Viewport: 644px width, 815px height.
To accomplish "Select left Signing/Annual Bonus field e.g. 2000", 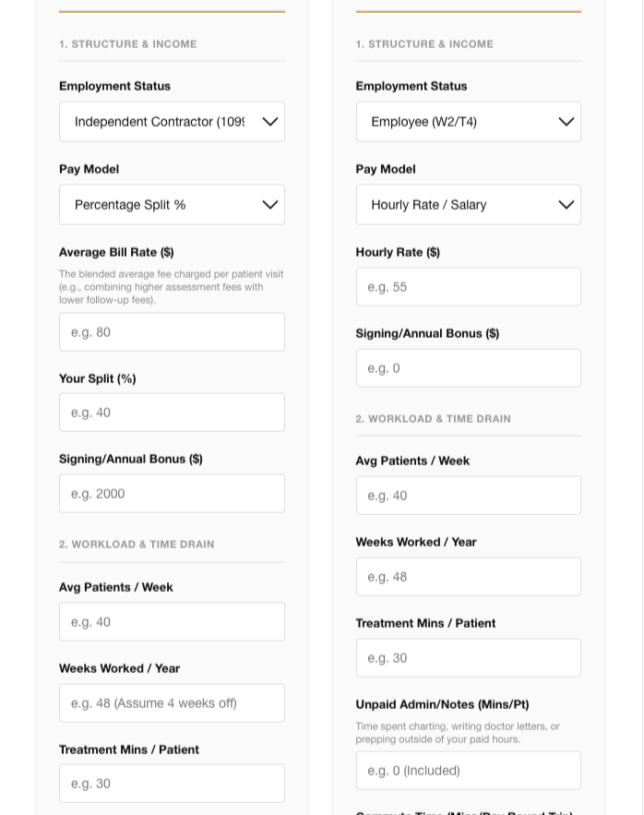I will coord(172,494).
